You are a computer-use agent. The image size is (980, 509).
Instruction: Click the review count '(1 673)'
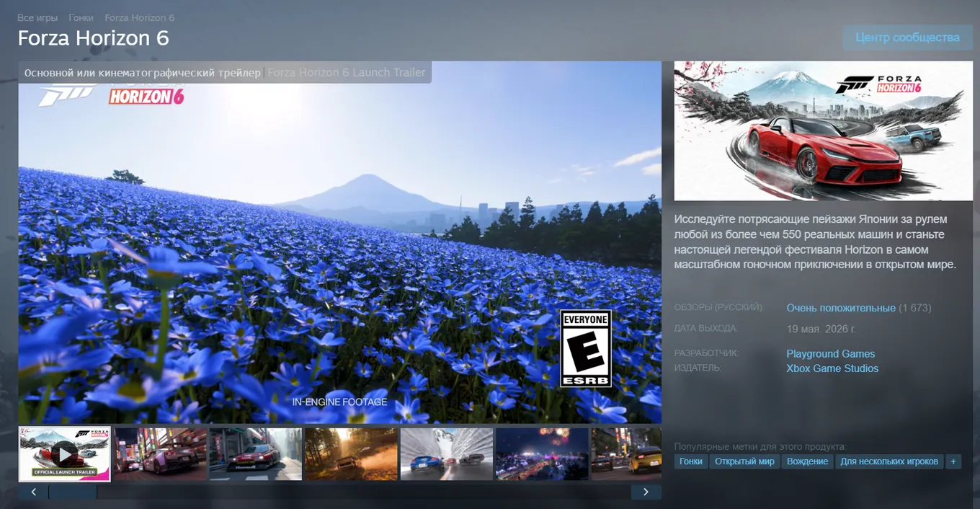[915, 308]
